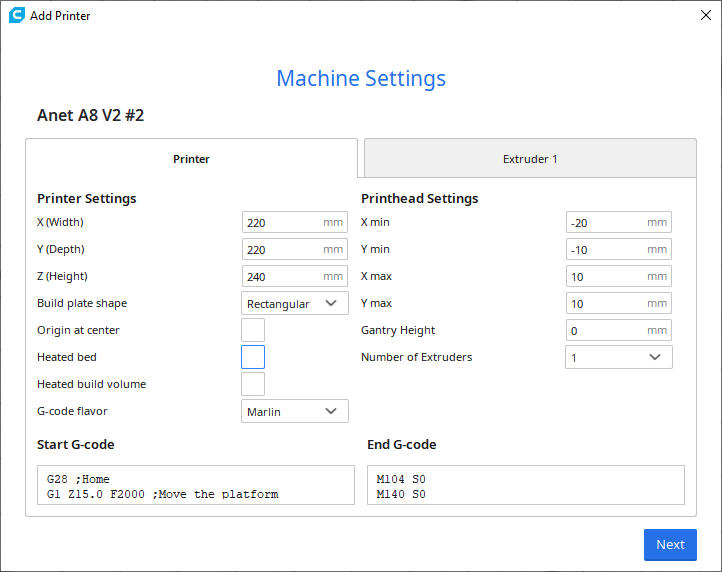Image resolution: width=722 pixels, height=572 pixels.
Task: Open the Build plate shape dropdown
Action: pyautogui.click(x=295, y=304)
